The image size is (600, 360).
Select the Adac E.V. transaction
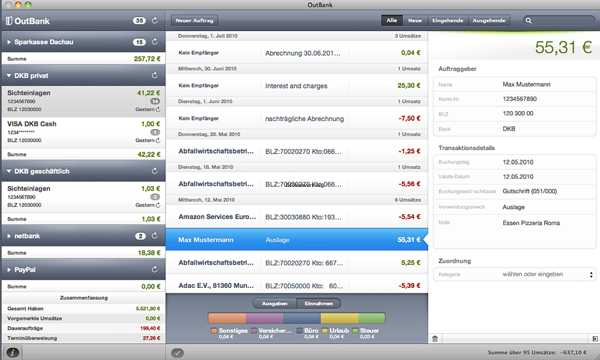297,285
